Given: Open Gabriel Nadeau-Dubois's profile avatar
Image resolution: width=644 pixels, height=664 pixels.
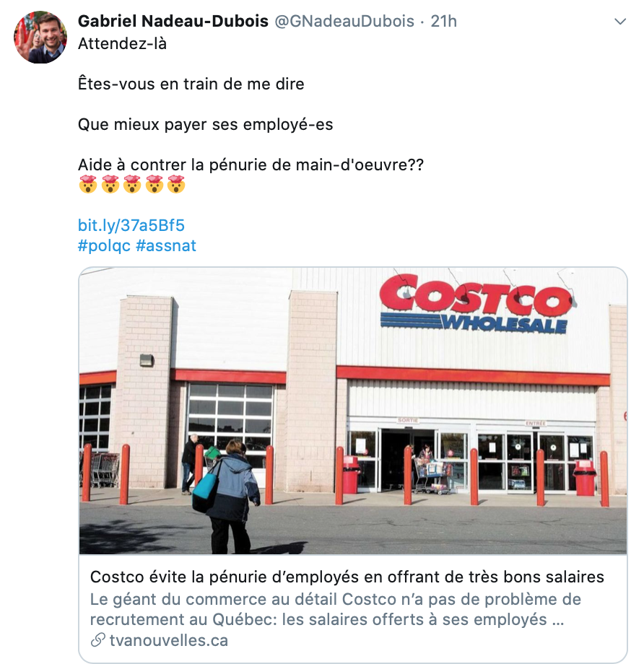Looking at the screenshot, I should pos(40,38).
